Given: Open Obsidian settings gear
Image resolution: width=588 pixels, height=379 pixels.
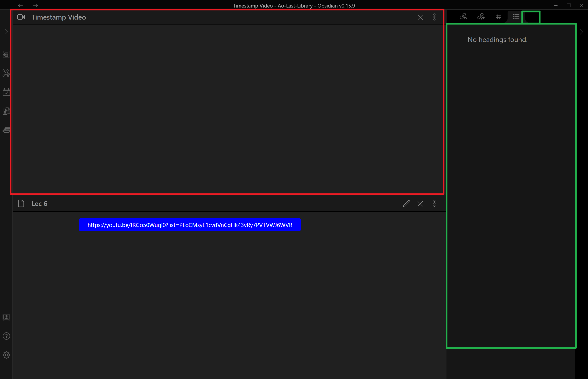Looking at the screenshot, I should [x=6, y=355].
